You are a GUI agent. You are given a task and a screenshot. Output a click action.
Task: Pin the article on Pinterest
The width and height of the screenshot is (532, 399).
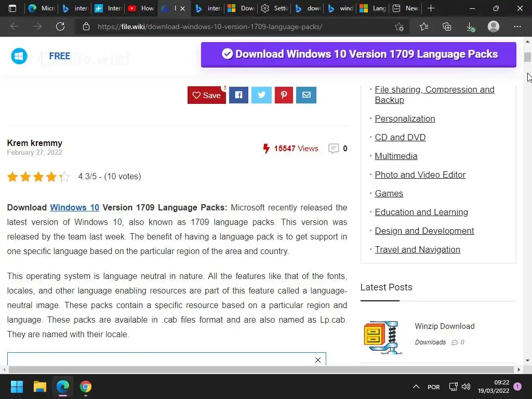[x=284, y=95]
